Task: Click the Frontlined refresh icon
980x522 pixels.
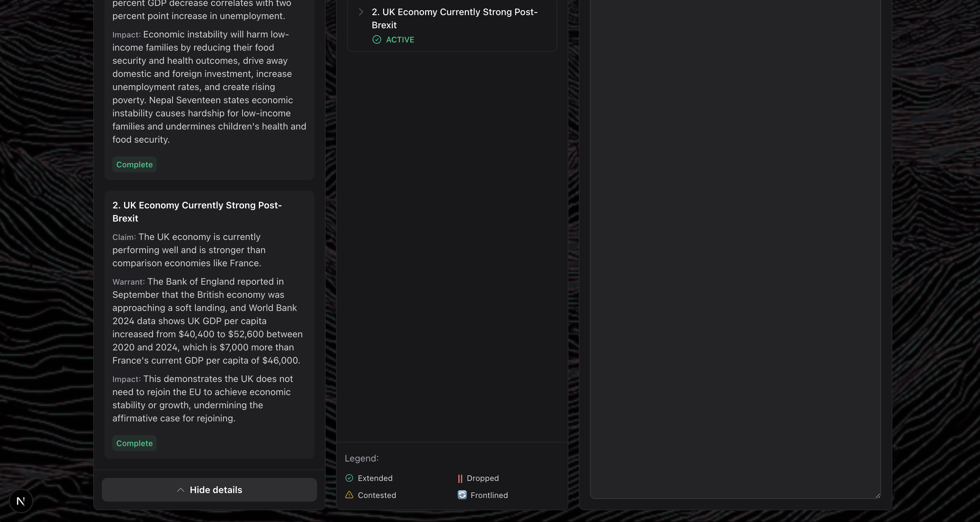Action: (462, 495)
